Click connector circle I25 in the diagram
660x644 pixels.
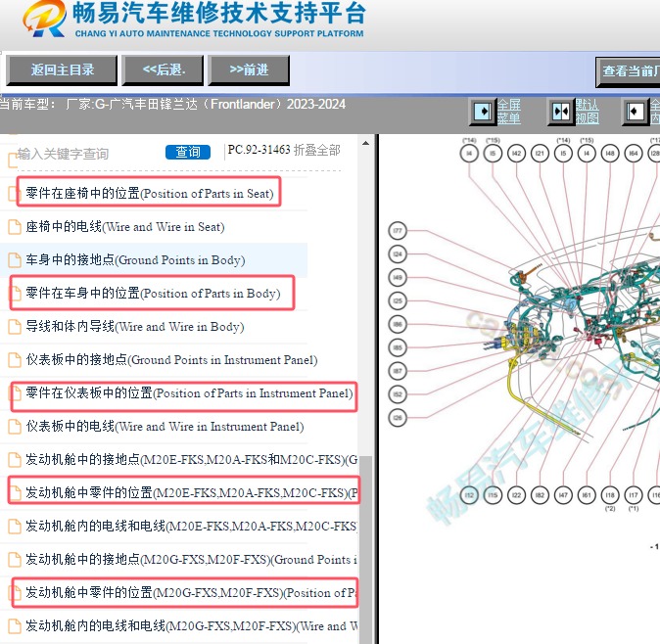398,300
